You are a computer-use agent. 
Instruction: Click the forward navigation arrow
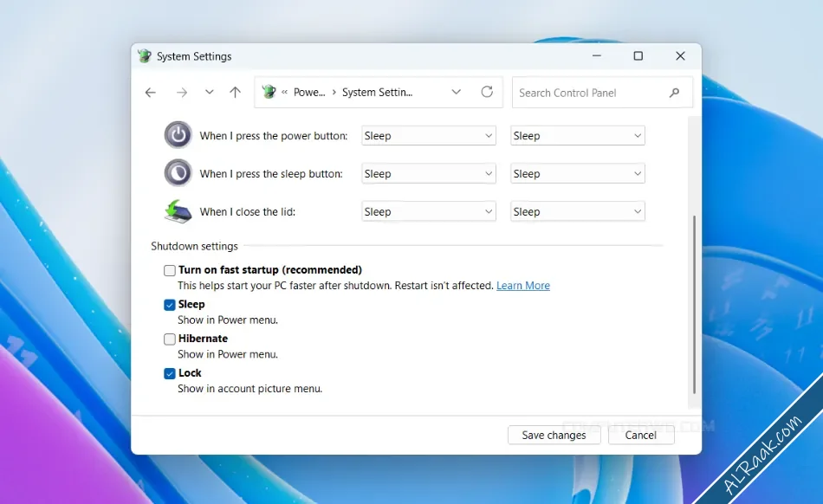click(x=182, y=93)
